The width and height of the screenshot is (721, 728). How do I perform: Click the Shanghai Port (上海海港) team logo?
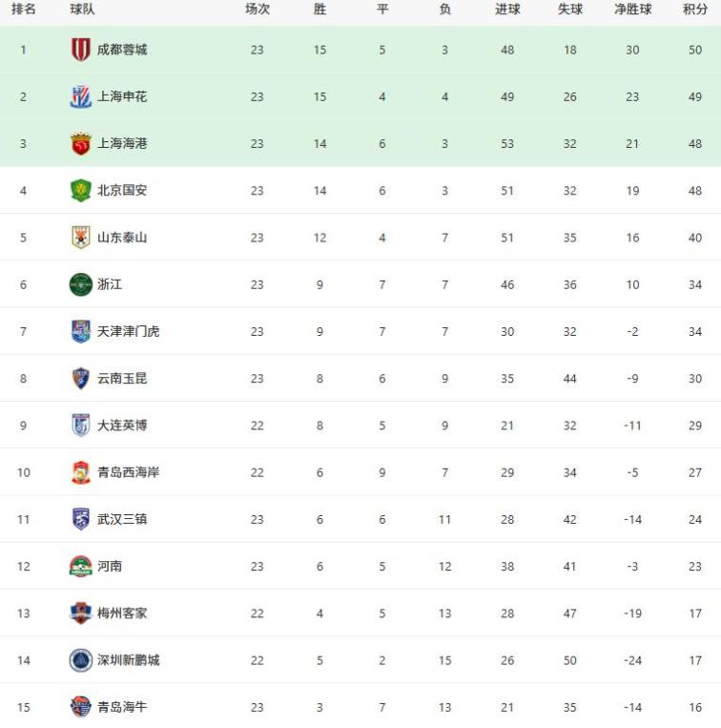tap(81, 143)
